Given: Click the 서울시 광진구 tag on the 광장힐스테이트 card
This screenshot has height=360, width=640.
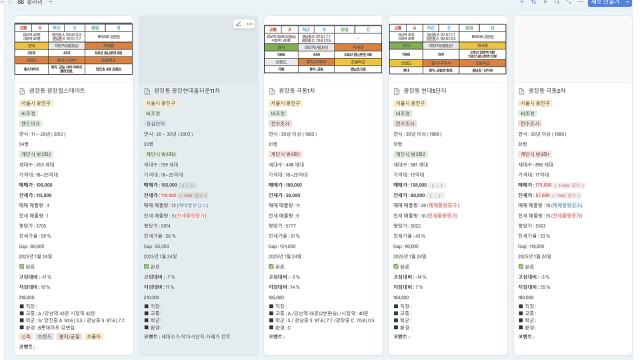Looking at the screenshot, I should [x=36, y=103].
